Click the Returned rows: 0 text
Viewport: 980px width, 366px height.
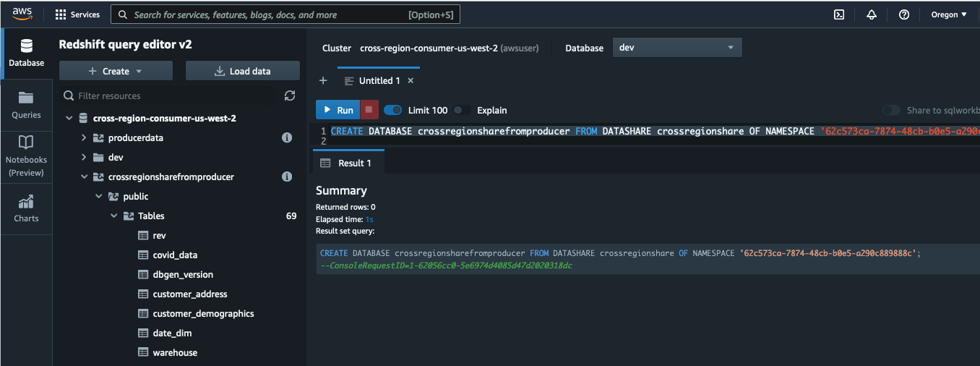(345, 207)
